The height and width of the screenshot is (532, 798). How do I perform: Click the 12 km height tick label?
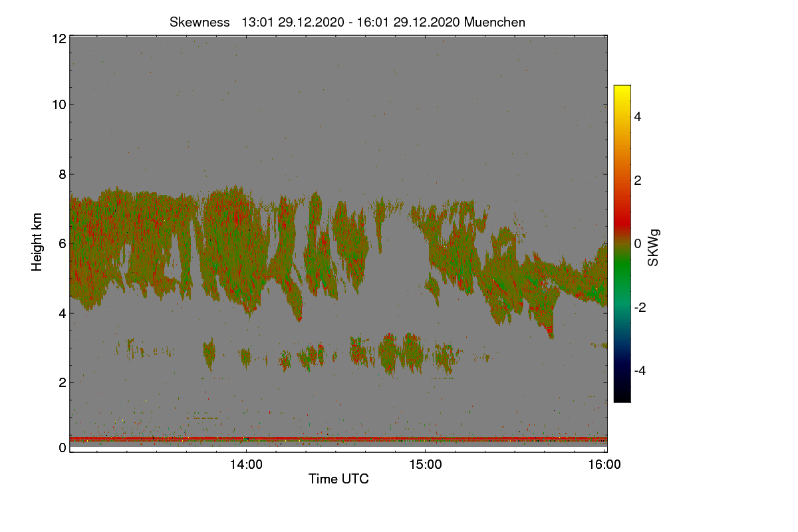(59, 39)
